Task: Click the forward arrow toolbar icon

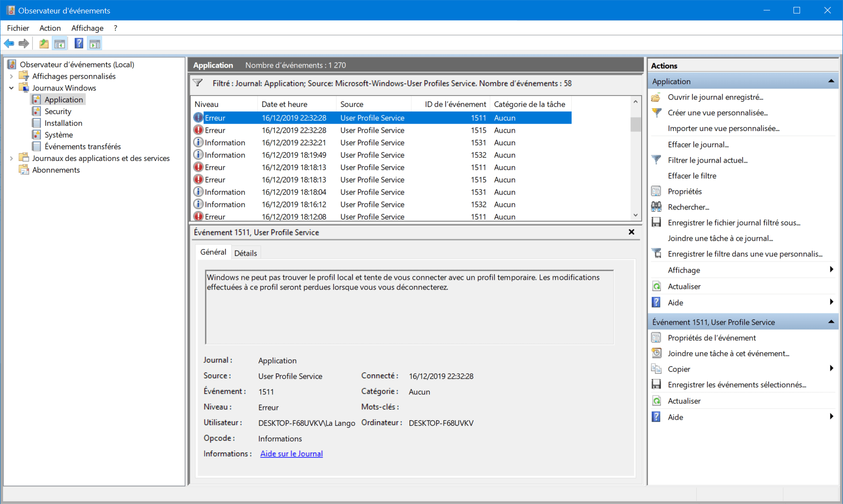Action: tap(24, 43)
